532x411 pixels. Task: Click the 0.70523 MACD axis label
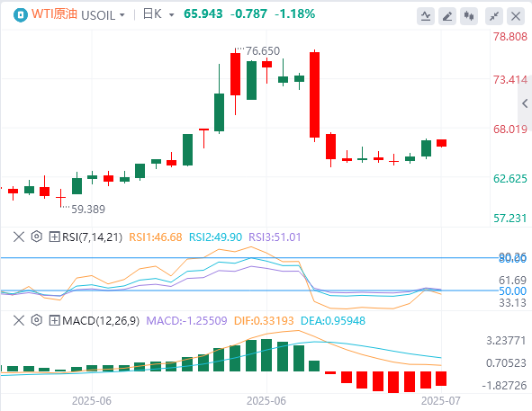click(x=506, y=362)
